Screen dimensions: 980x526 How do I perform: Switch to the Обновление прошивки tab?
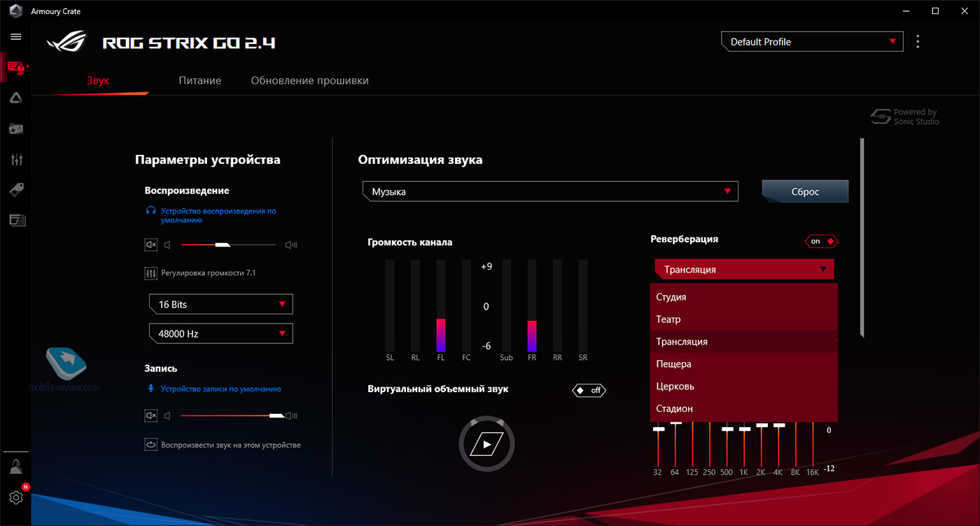click(x=309, y=81)
